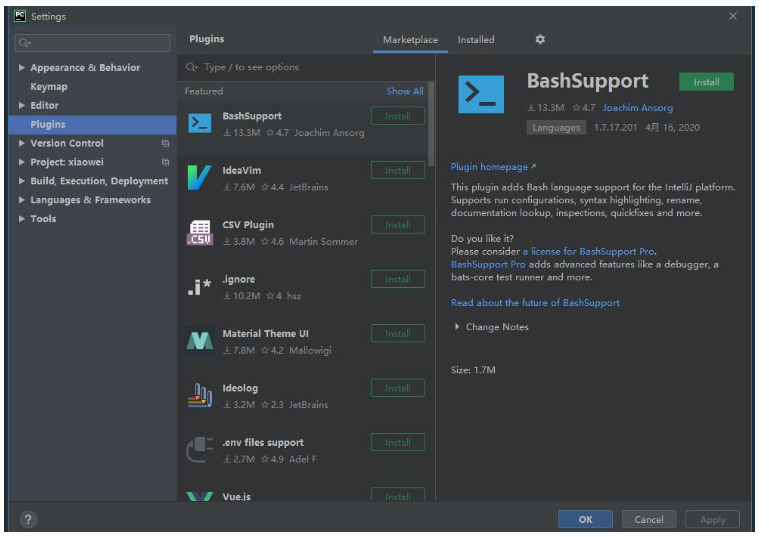Click the Project: xiaowei project-level icon
The height and width of the screenshot is (537, 769).
coord(165,162)
